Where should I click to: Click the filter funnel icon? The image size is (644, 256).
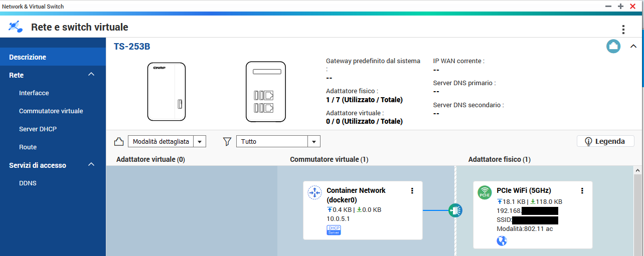[x=227, y=142]
